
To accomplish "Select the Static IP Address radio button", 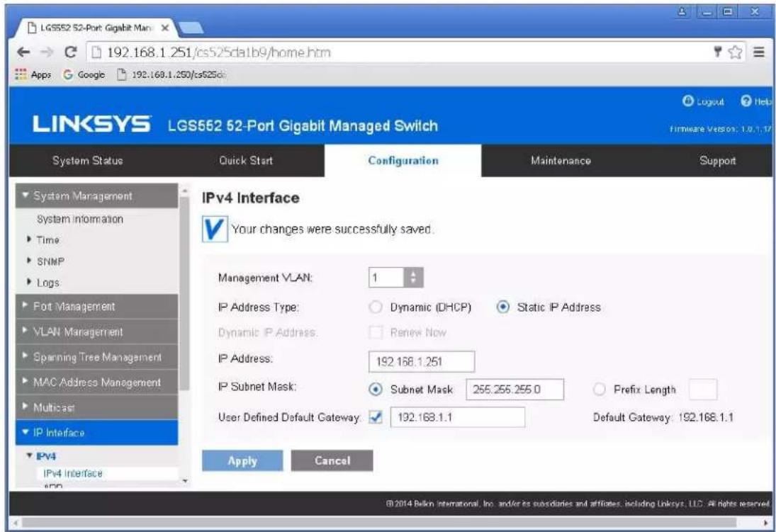I will coord(503,307).
